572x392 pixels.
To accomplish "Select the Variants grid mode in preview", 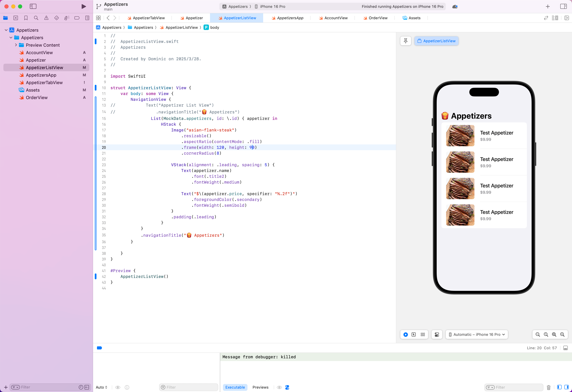I will (x=423, y=334).
